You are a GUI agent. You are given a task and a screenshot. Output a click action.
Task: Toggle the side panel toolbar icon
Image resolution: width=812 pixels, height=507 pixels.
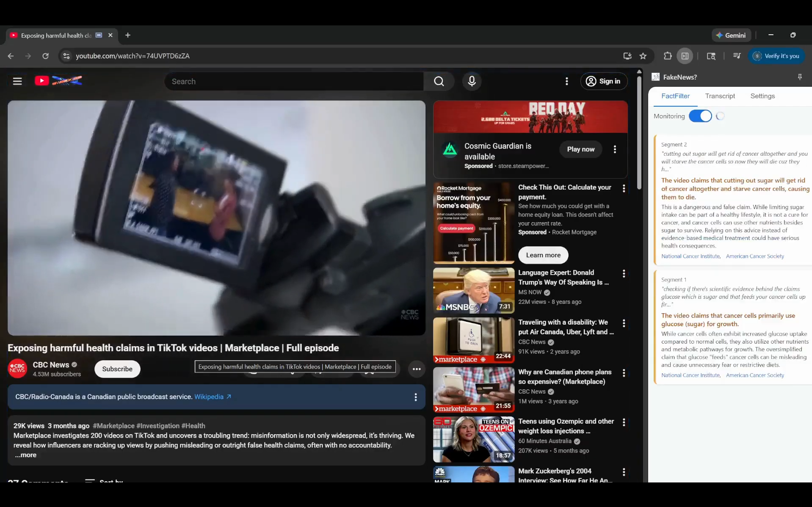685,56
